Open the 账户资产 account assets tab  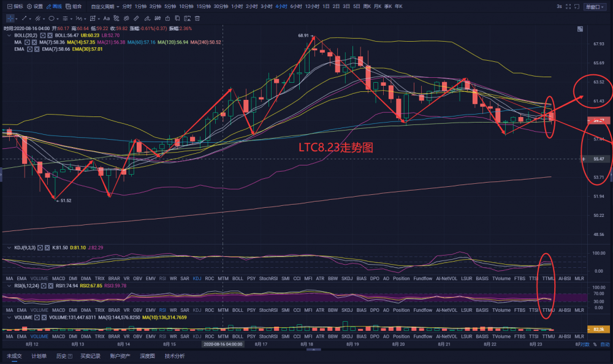coord(120,356)
